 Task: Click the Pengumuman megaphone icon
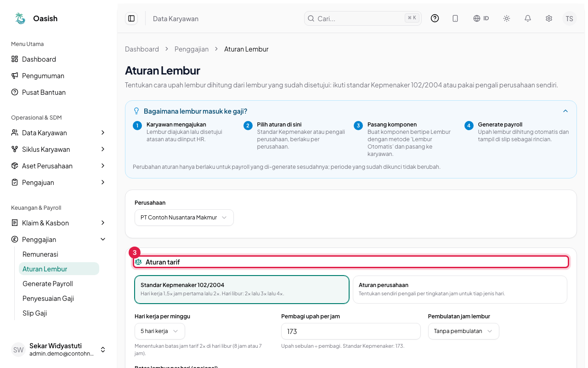point(15,75)
